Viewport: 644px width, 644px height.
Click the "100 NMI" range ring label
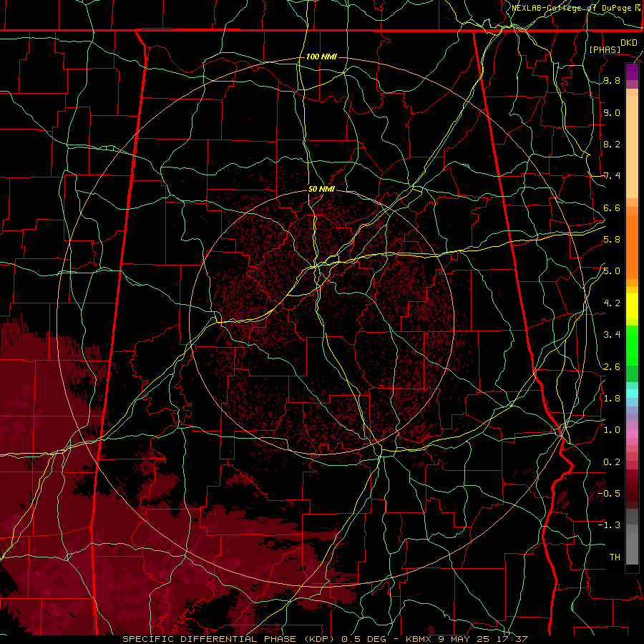[321, 57]
